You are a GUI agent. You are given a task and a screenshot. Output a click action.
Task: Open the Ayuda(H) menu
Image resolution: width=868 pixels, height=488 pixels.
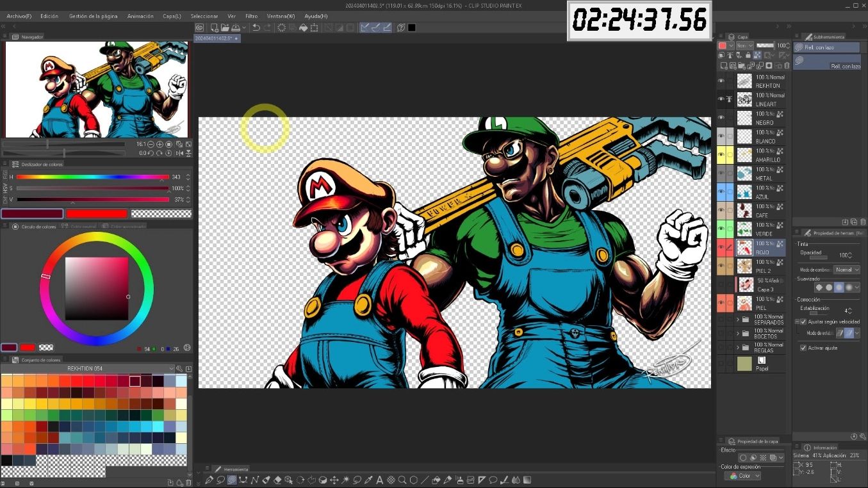pos(316,16)
